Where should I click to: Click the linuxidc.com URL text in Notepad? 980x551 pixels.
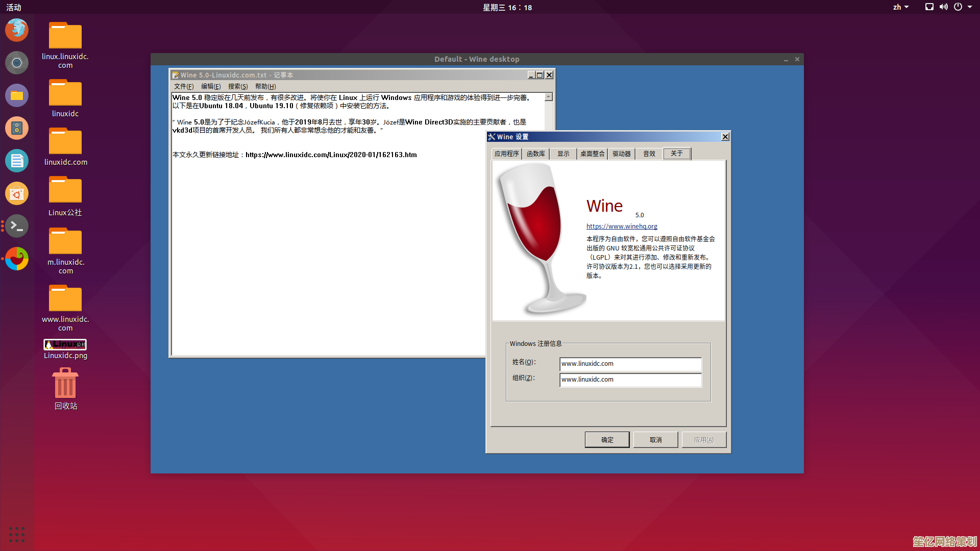[331, 155]
